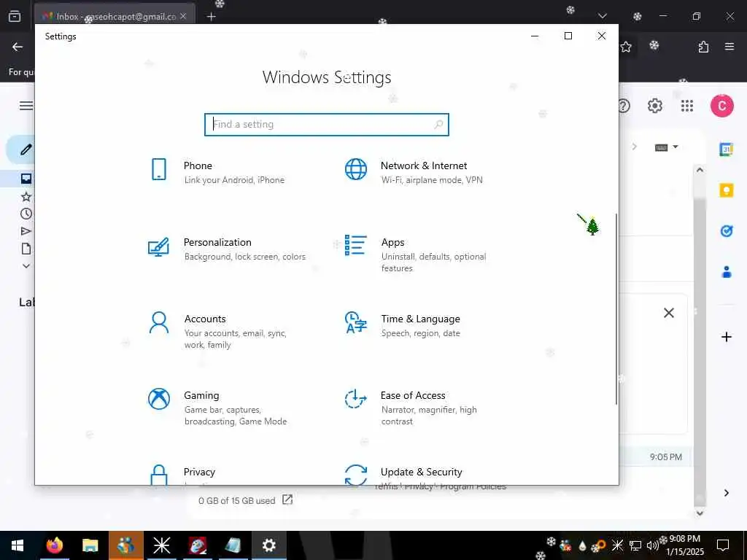
Task: Open Gmail Drafts icon in sidebar
Action: pyautogui.click(x=26, y=249)
